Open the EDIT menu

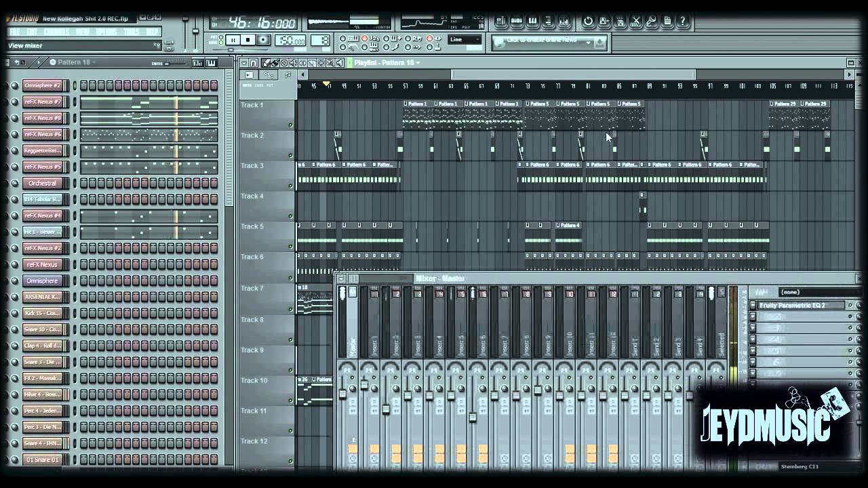click(x=31, y=32)
